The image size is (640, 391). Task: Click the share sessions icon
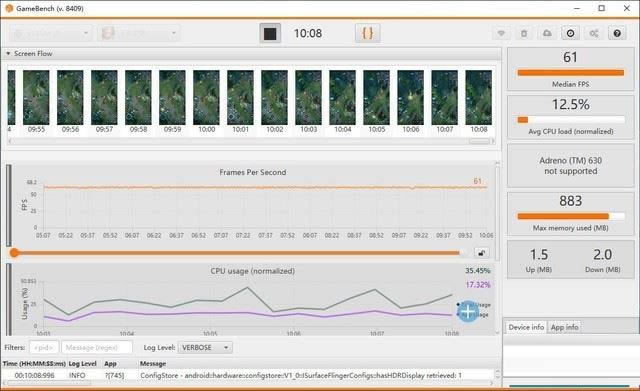coord(594,33)
